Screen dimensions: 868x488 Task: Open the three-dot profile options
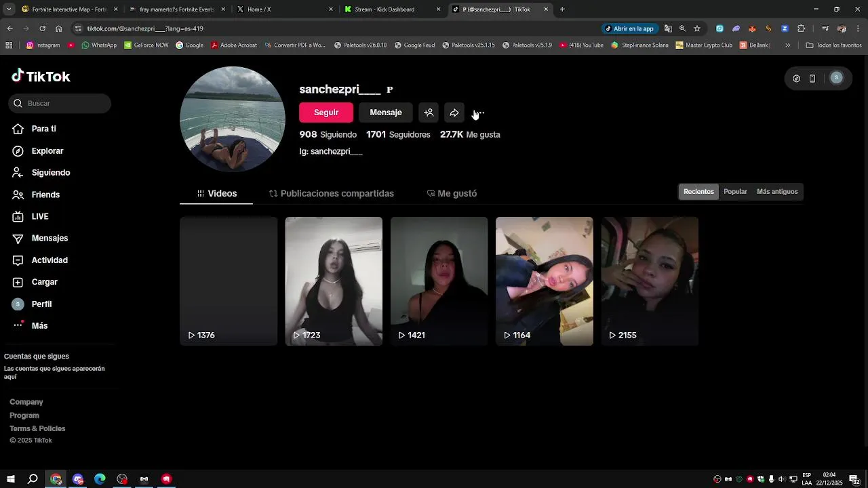point(479,113)
